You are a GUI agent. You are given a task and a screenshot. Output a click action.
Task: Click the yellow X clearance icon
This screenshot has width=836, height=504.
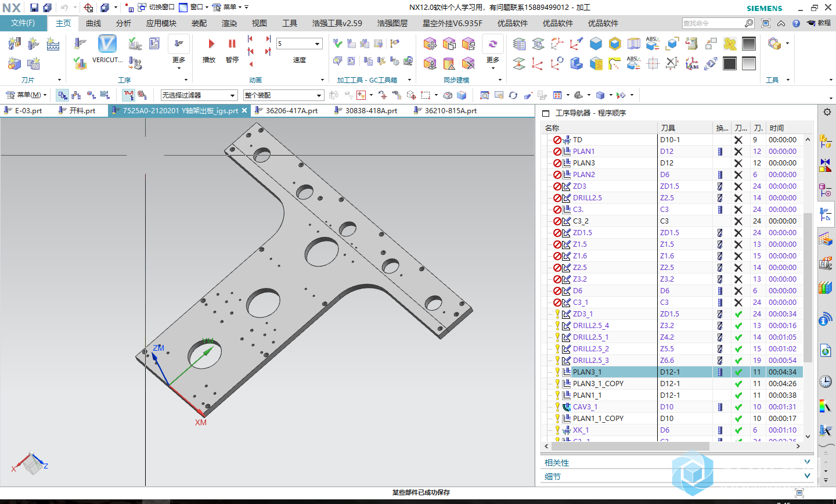(x=730, y=44)
